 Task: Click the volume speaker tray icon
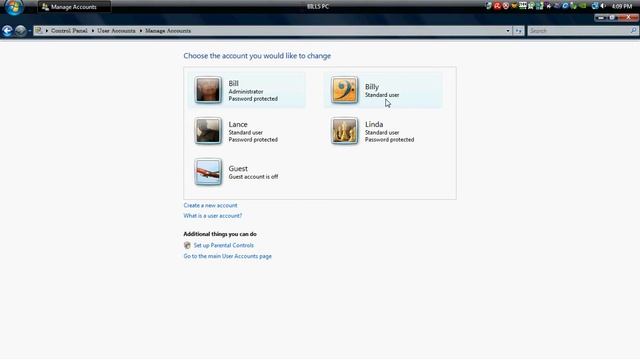604,6
